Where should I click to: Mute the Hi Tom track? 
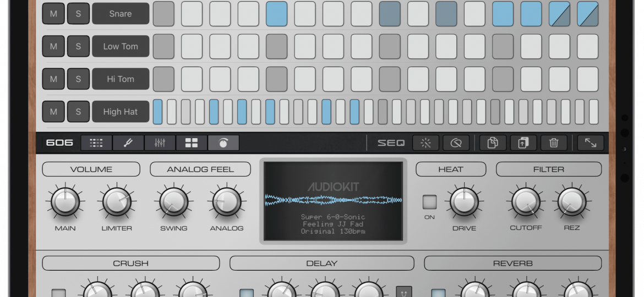point(53,79)
